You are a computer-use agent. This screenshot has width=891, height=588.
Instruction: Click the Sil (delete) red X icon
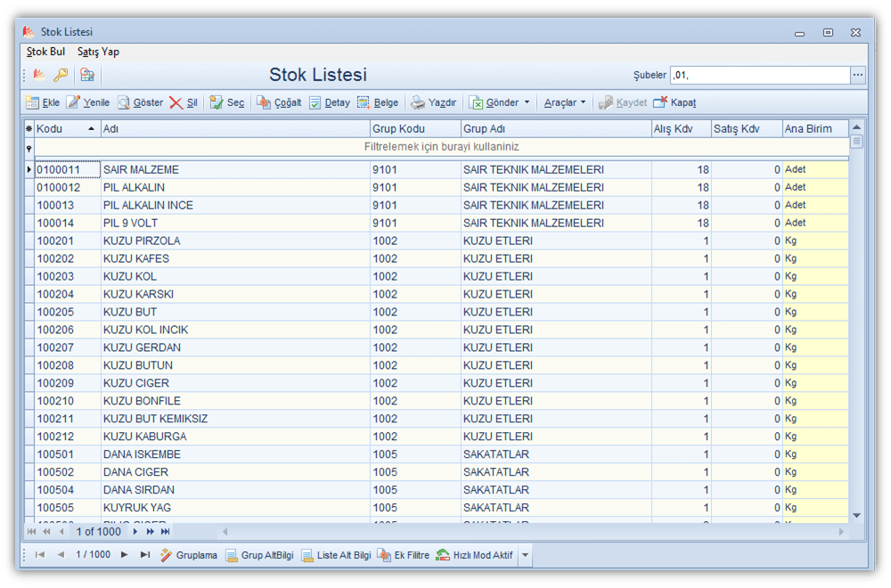176,102
